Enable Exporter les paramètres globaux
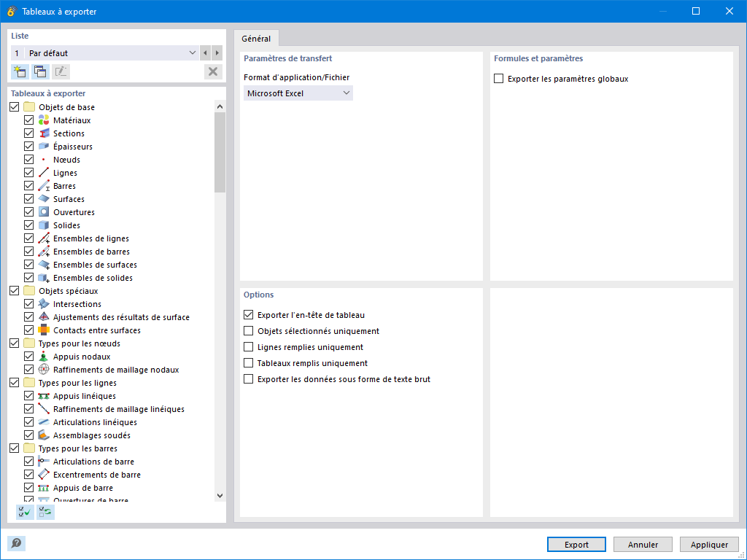The height and width of the screenshot is (560, 747). tap(500, 78)
